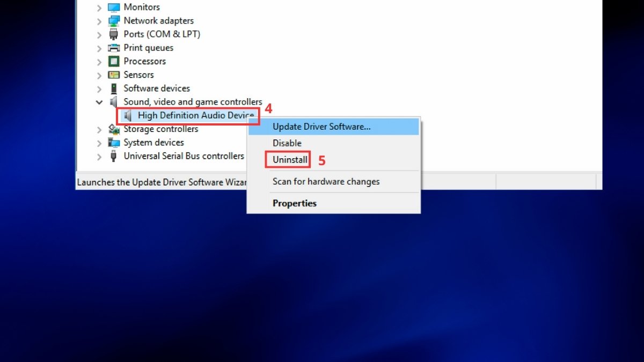Select Uninstall in the context menu
Screen dimensions: 644x362
click(x=288, y=159)
